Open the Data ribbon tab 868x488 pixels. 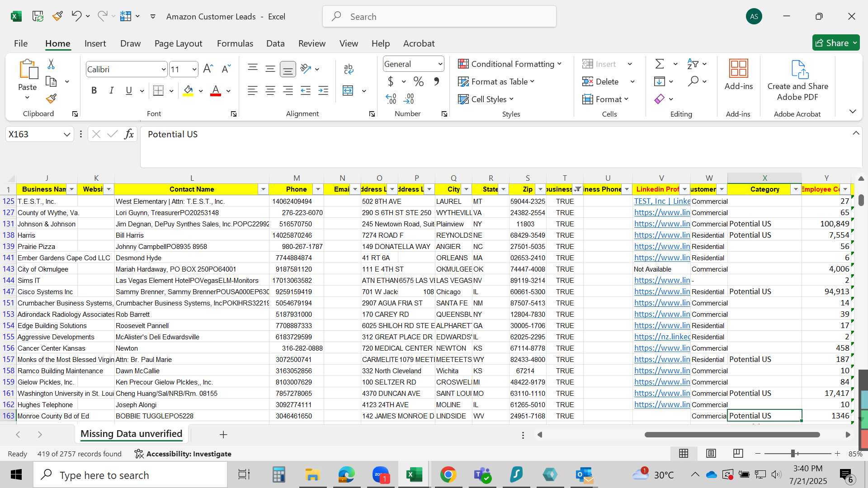tap(275, 43)
